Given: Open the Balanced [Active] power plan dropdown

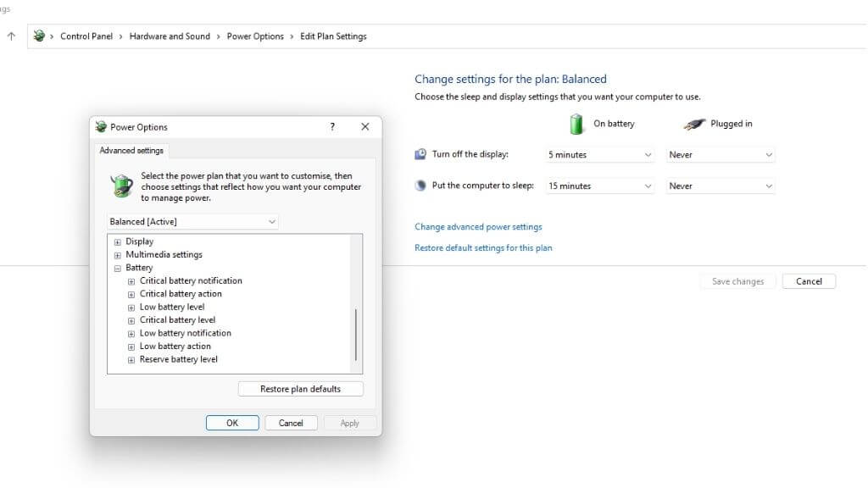Looking at the screenshot, I should [193, 222].
